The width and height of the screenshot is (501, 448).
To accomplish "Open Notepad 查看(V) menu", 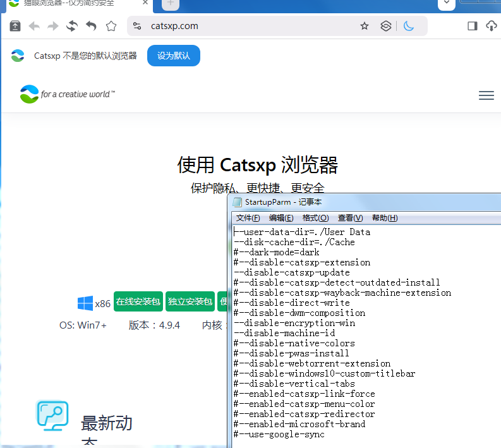I will [350, 218].
